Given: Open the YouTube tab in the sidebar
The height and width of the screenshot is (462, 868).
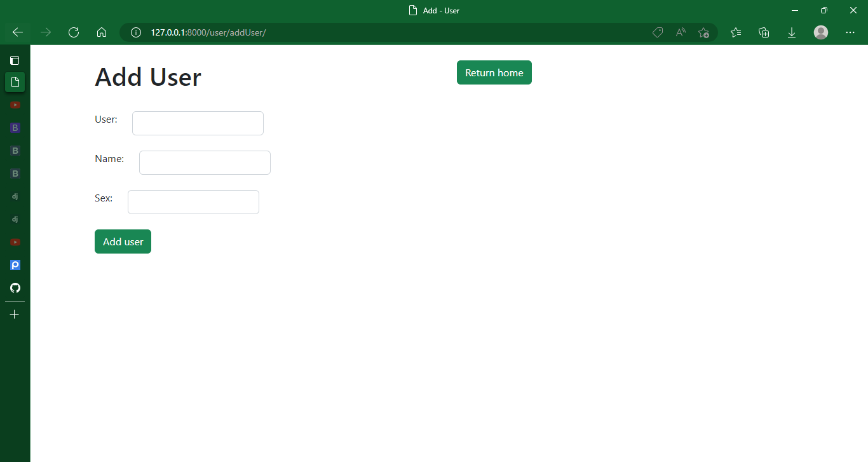Looking at the screenshot, I should (x=15, y=105).
